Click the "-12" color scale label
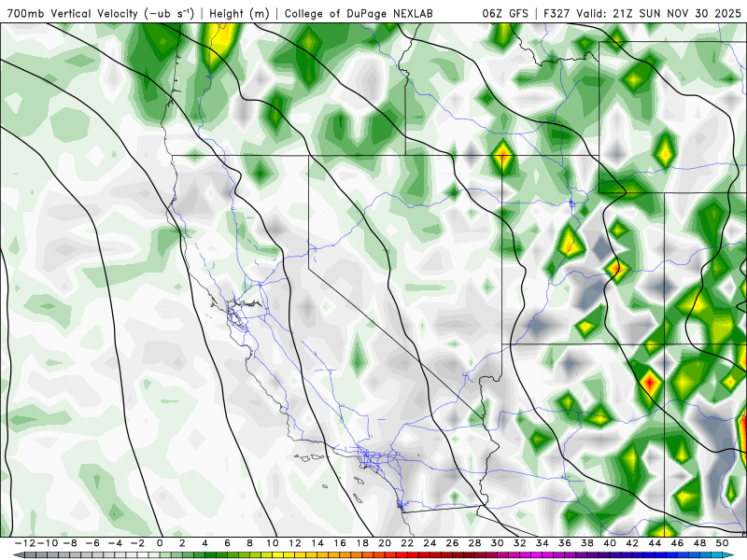This screenshot has height=560, width=747. 25,543
